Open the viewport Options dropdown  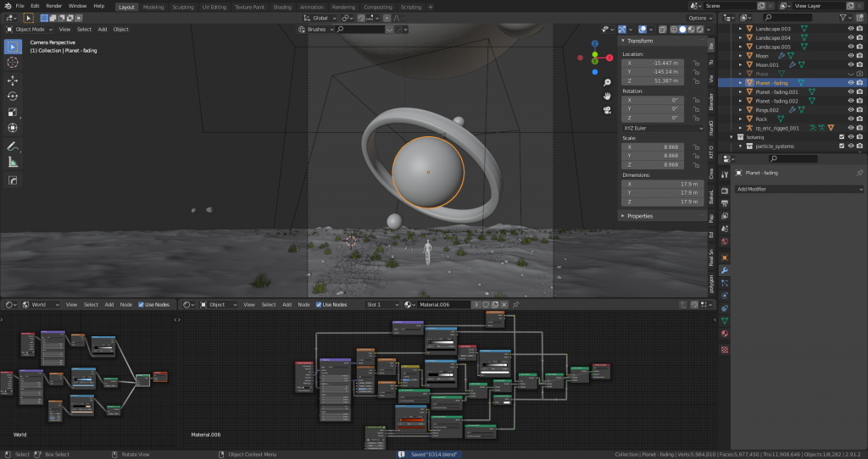(700, 19)
